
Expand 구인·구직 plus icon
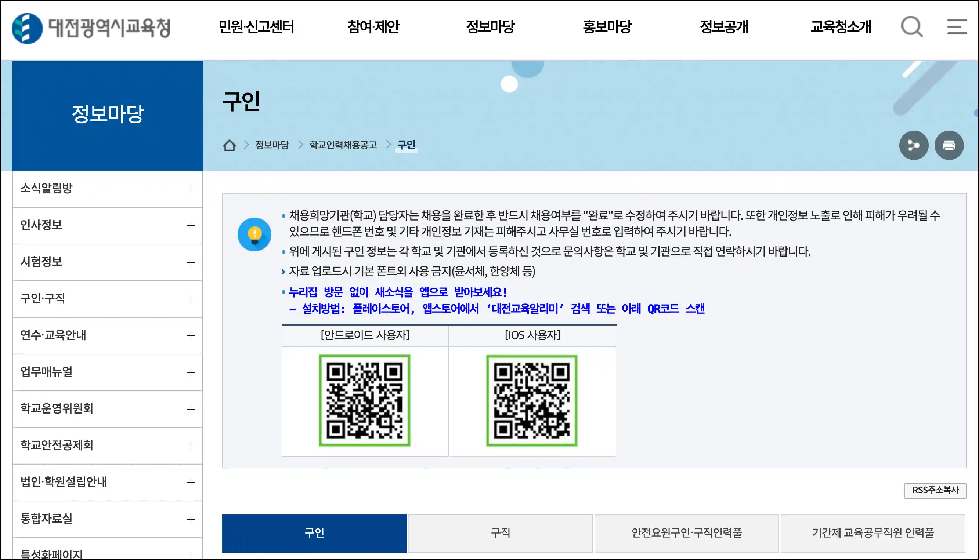click(x=191, y=299)
